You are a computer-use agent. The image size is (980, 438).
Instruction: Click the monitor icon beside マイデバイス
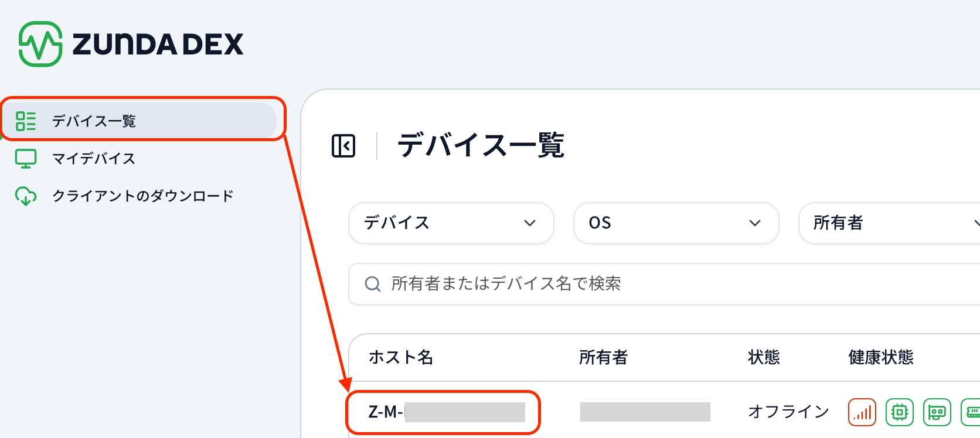(x=26, y=159)
